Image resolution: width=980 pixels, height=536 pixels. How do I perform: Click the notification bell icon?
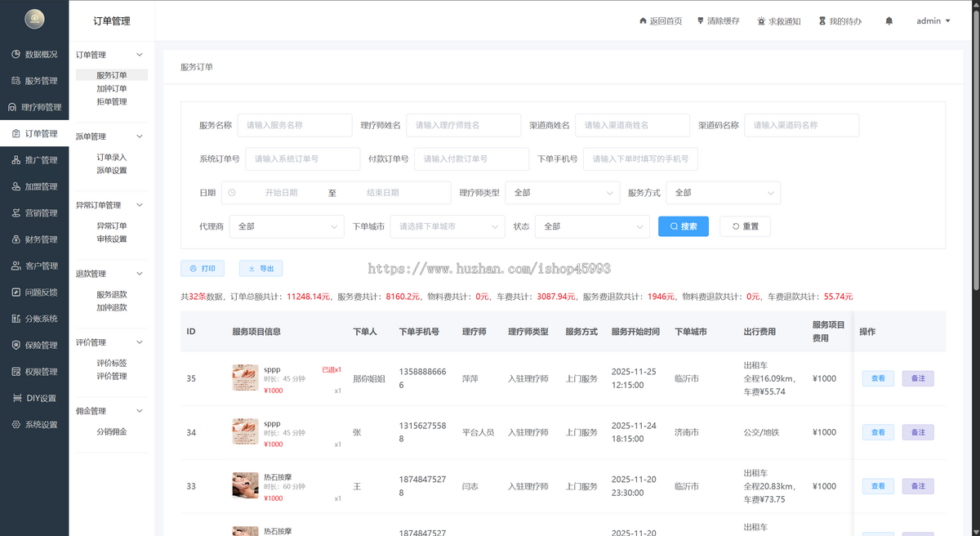pos(889,20)
